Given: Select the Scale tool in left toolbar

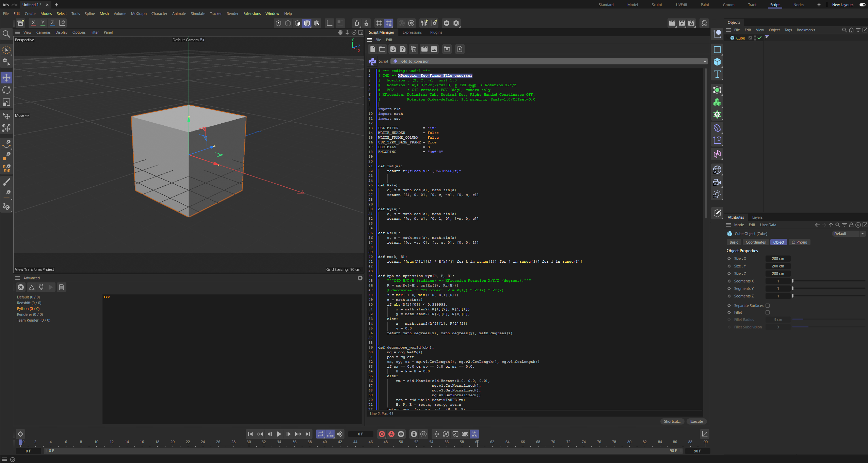Looking at the screenshot, I should 6,103.
